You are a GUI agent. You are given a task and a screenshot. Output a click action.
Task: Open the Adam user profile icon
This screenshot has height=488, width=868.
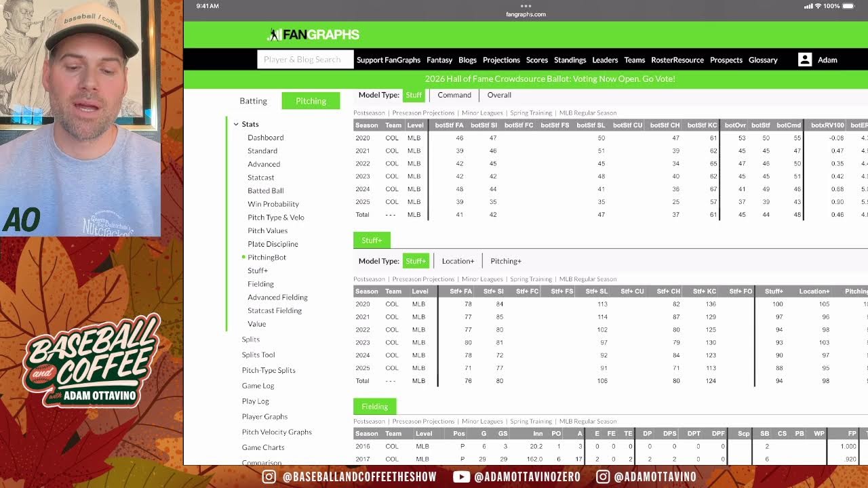804,60
